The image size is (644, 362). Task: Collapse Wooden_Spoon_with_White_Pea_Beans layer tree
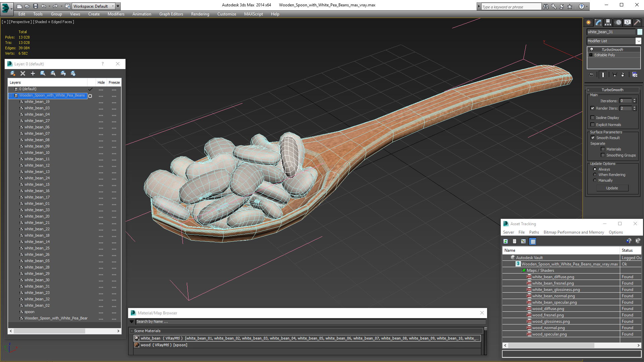[10, 96]
